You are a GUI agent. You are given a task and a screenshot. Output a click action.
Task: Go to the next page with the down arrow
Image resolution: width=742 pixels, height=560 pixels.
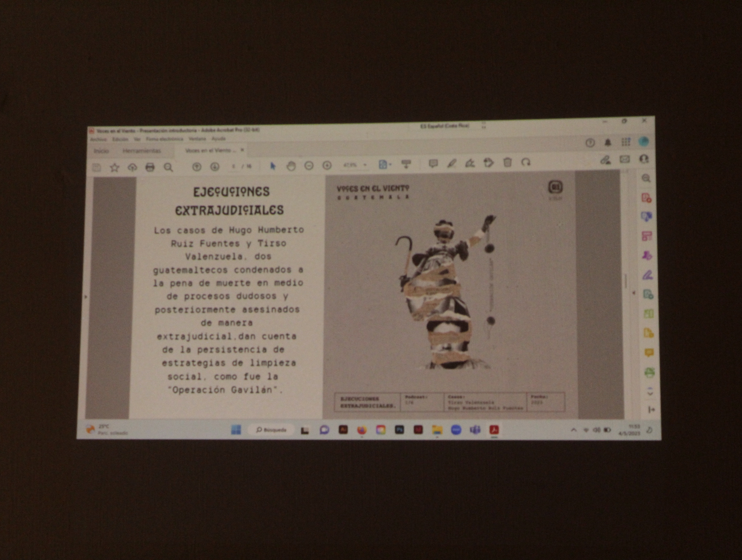214,167
